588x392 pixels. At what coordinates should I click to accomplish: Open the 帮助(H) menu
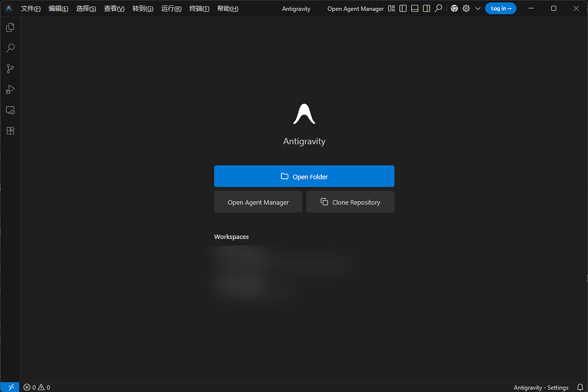point(227,8)
